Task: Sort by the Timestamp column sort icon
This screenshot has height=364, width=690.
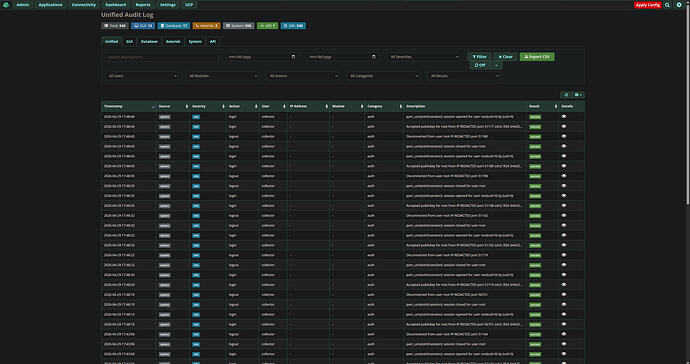Action: (x=153, y=107)
